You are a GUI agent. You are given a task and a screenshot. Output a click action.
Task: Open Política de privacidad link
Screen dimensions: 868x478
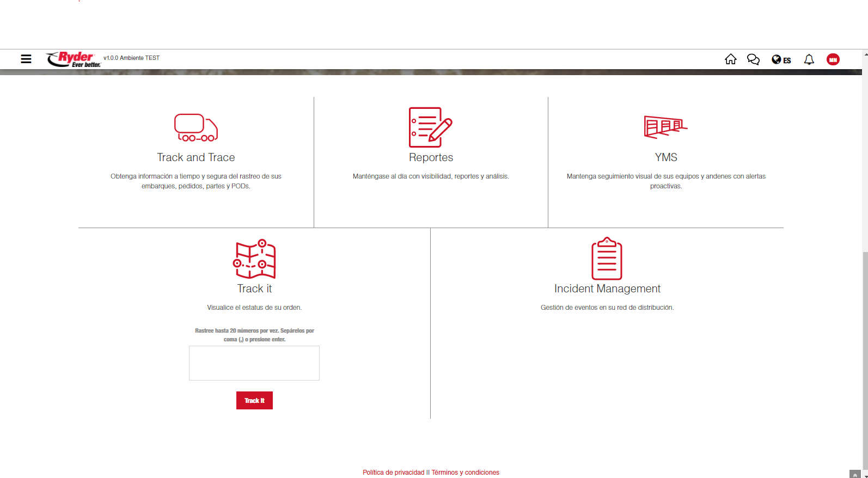(x=393, y=473)
